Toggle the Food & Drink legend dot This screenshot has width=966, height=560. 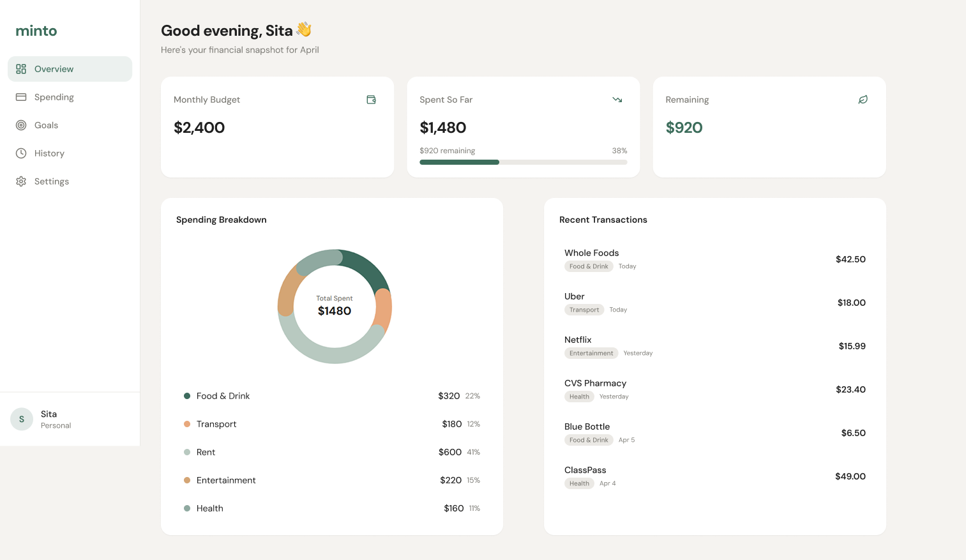[x=187, y=396]
